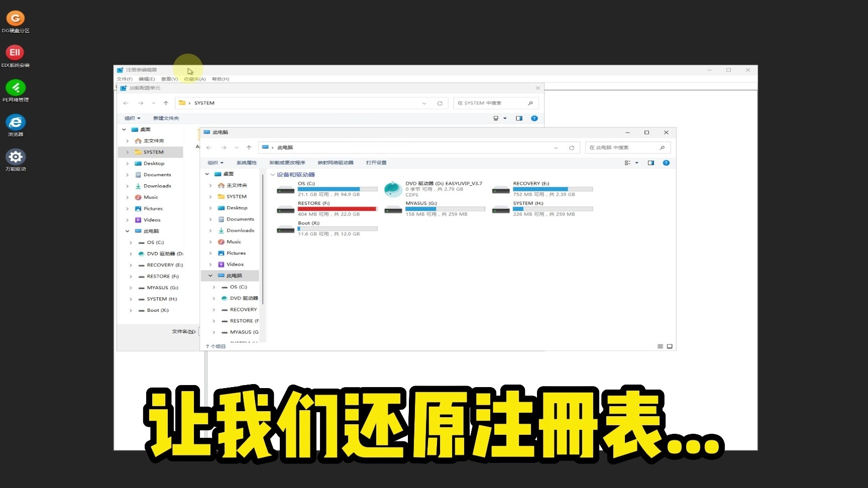
Task: Open the view layout dropdown near the help icon
Action: [637, 163]
